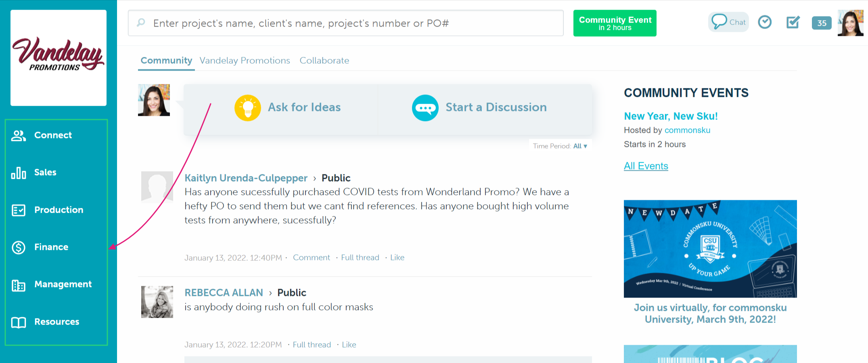Viewport: 868px width, 363px height.
Task: Open the commonsku host link
Action: 687,130
